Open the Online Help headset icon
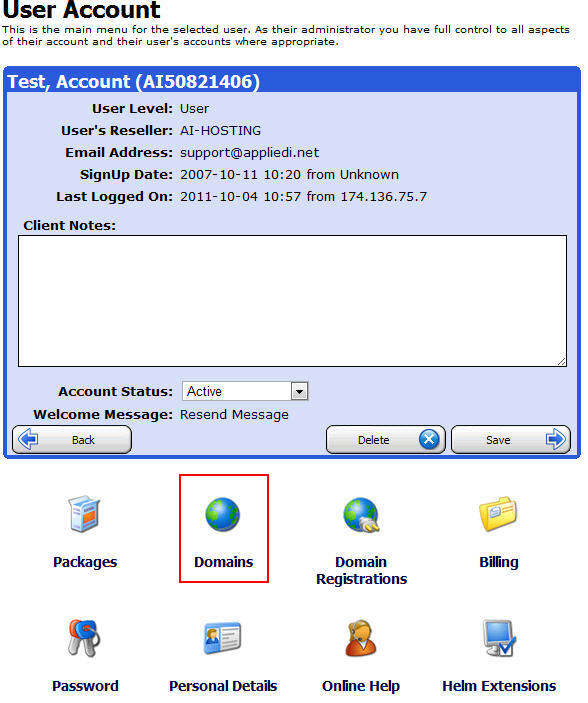 (x=361, y=638)
